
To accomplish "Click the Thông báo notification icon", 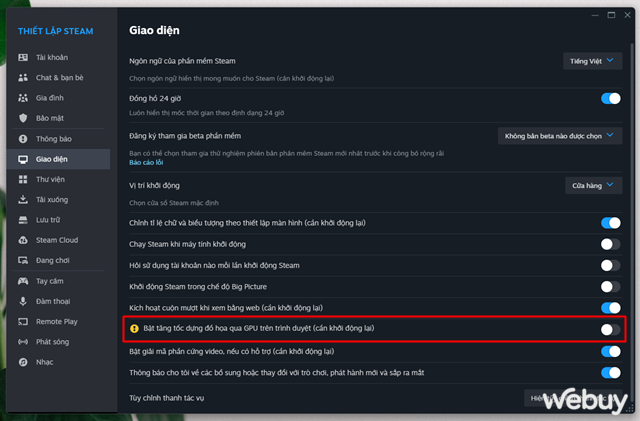I will 23,139.
